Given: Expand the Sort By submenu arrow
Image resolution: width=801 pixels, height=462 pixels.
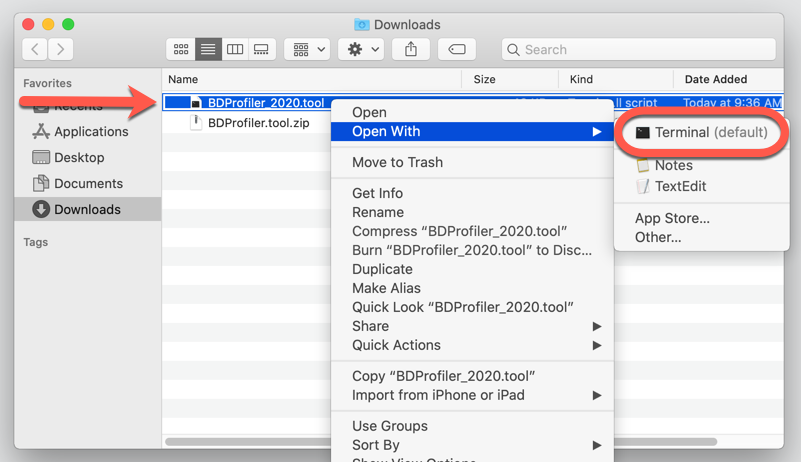Looking at the screenshot, I should click(x=597, y=445).
